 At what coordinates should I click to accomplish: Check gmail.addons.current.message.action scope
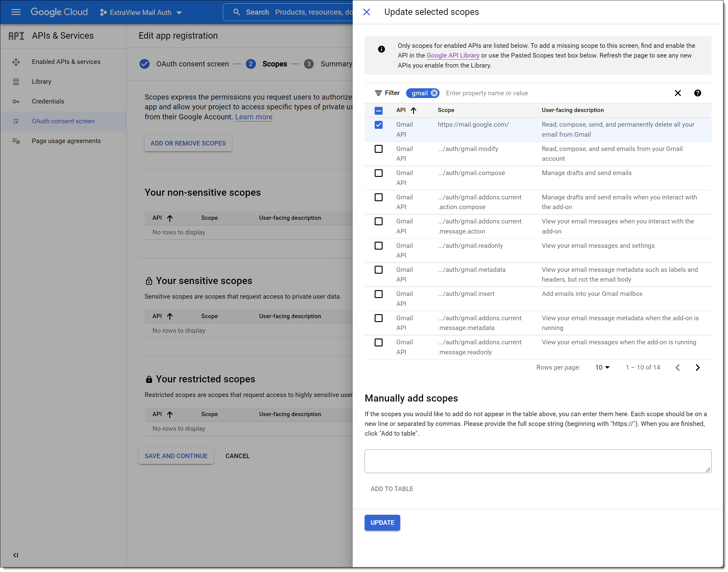[x=379, y=221]
